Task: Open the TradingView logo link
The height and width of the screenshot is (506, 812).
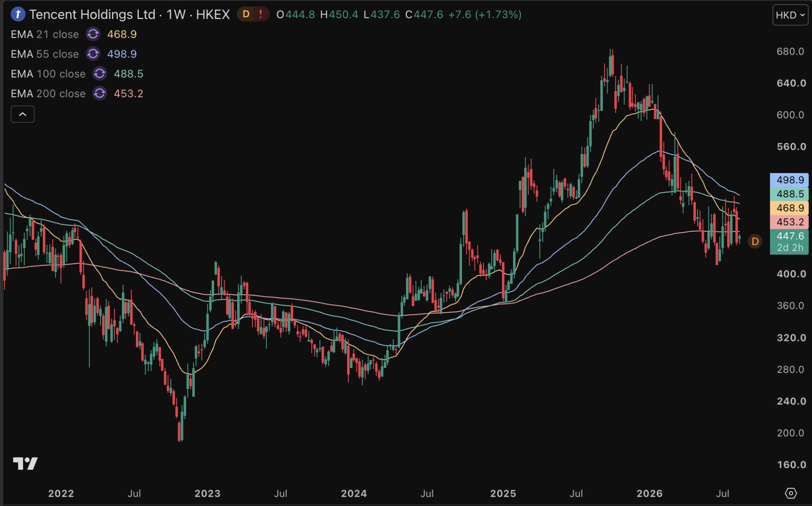Action: point(25,463)
